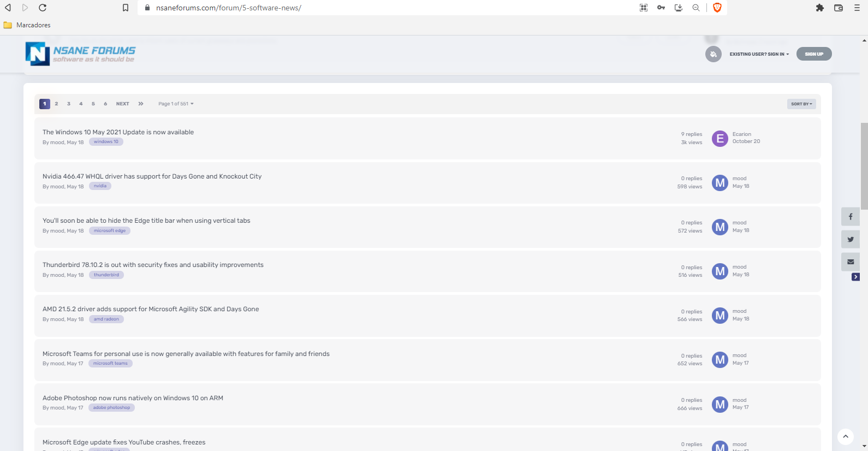Go to page 6
868x451 pixels.
coord(105,104)
